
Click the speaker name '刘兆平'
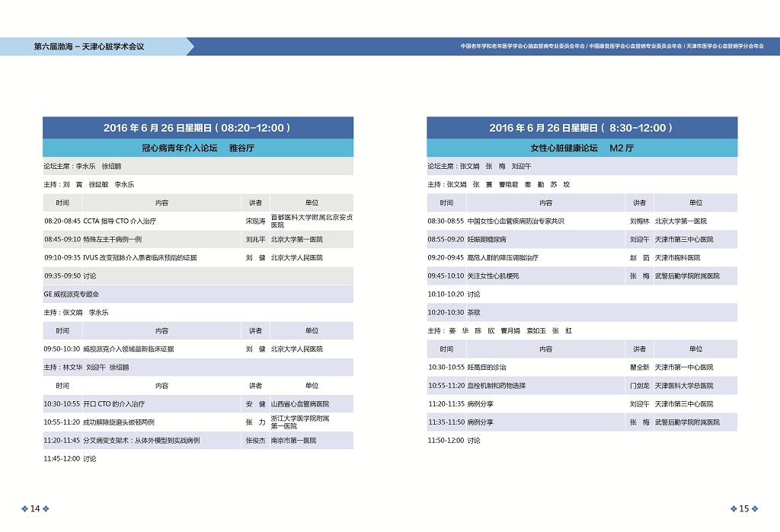click(256, 239)
